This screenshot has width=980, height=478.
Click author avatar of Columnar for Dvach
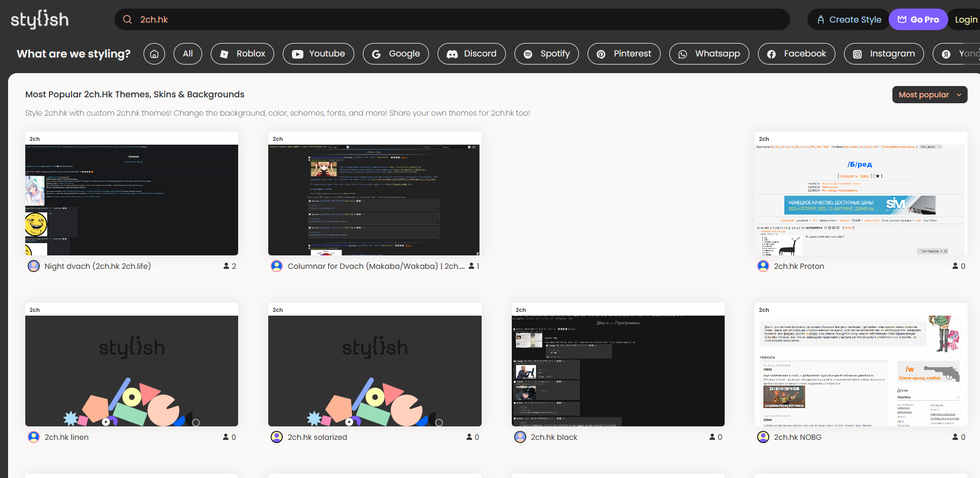click(277, 266)
